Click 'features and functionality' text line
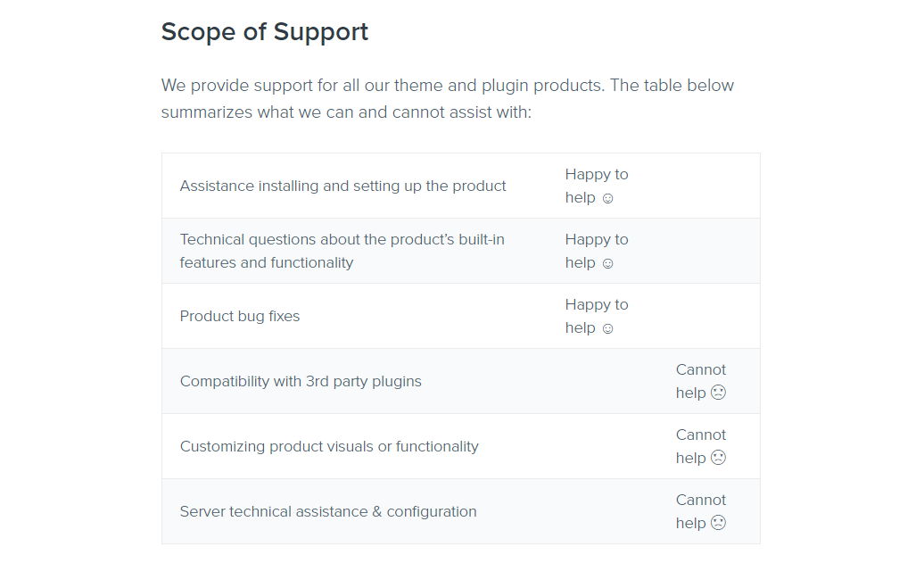The image size is (924, 563). (x=267, y=263)
